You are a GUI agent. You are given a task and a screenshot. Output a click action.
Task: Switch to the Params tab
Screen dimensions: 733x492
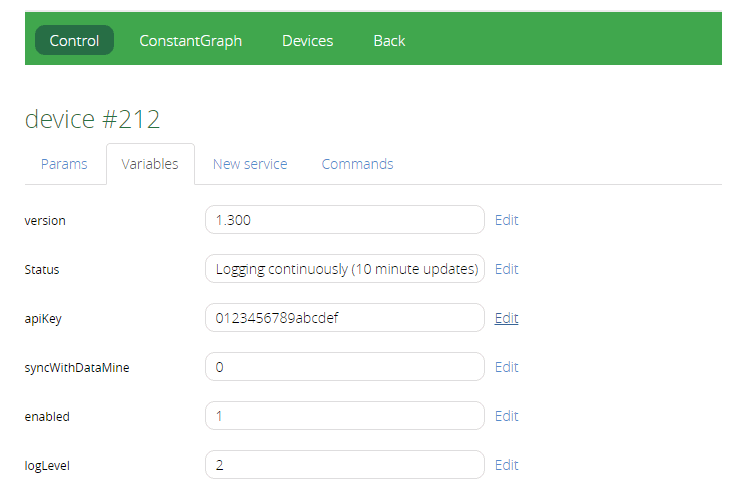(x=64, y=164)
